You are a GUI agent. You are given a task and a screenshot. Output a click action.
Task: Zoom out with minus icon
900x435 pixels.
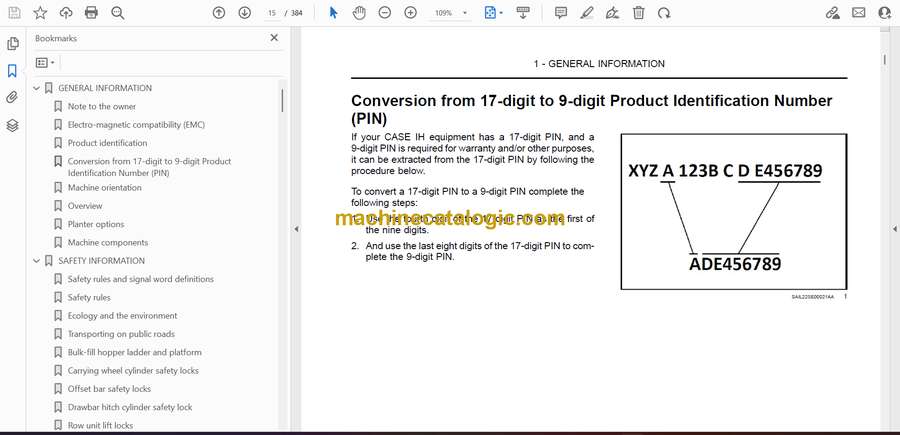pyautogui.click(x=385, y=13)
